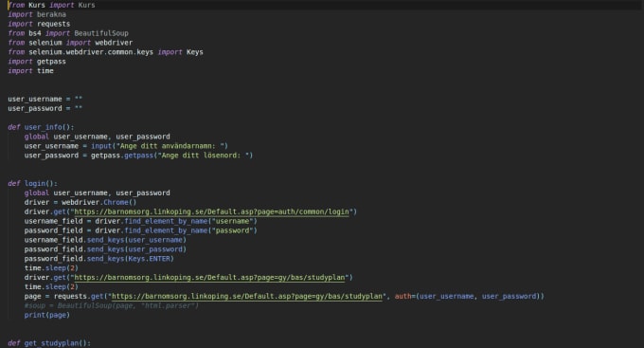Click 'global user_username, user_password' inside login

tap(97, 192)
